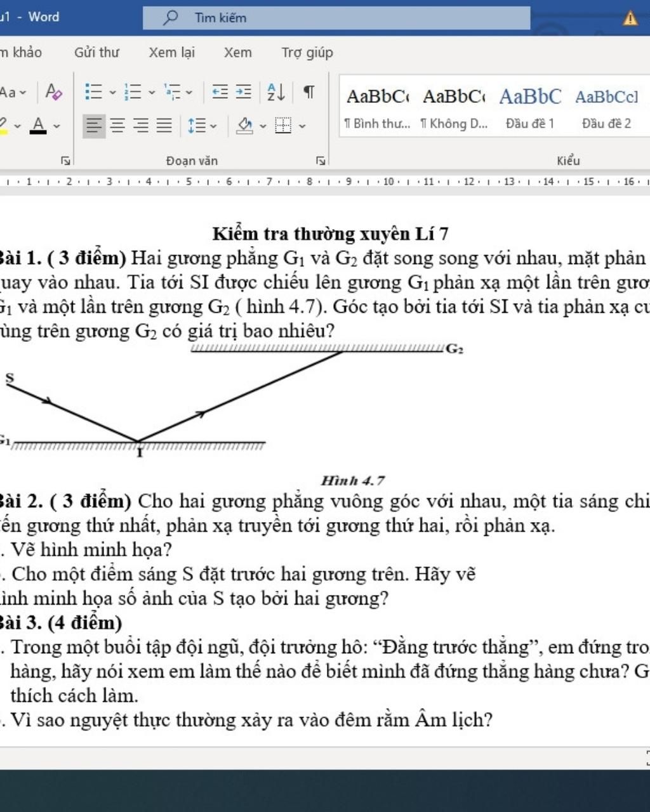
Task: Open the Xem lại tab
Action: (x=172, y=53)
